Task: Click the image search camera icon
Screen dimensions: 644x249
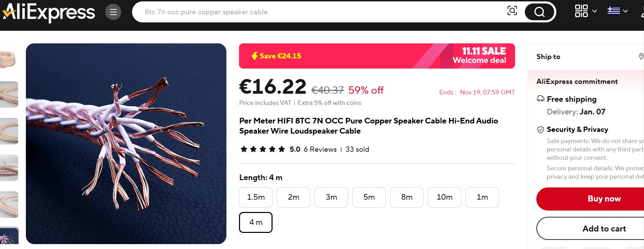Action: pyautogui.click(x=512, y=11)
